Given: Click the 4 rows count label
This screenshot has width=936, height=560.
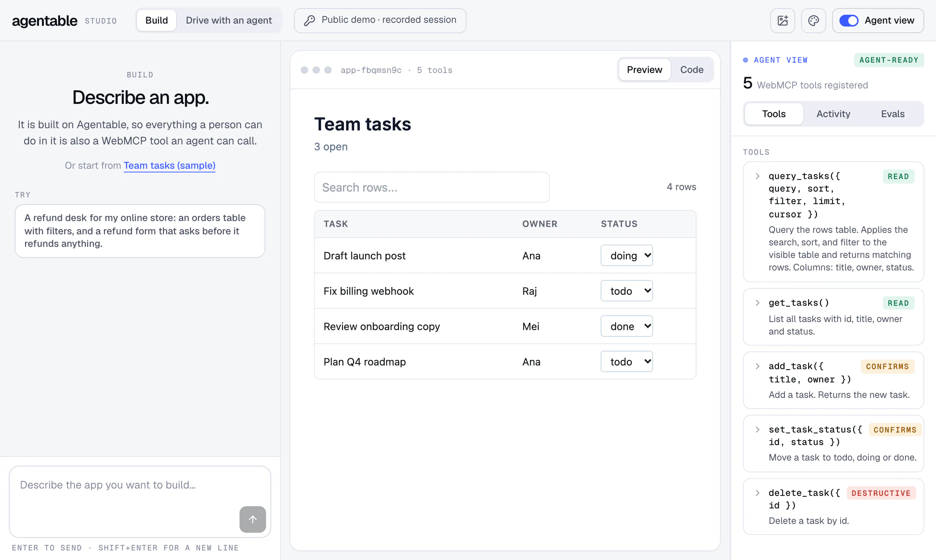Looking at the screenshot, I should tap(681, 187).
